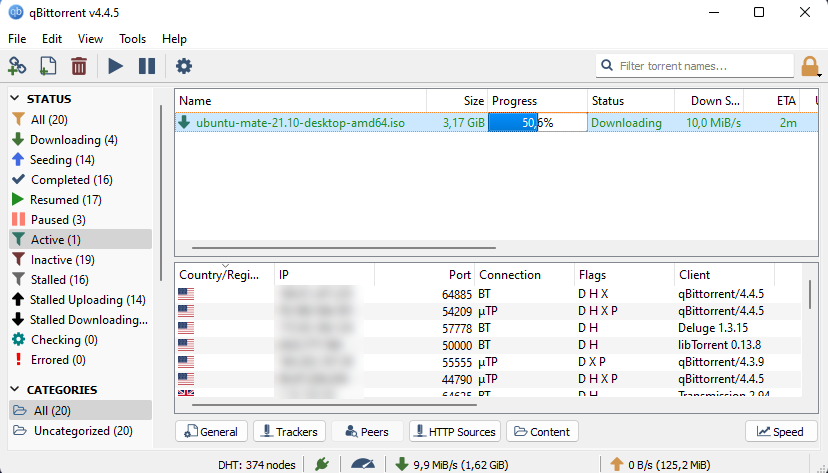Open the Edit menu
Viewport: 828px width, 473px height.
coord(52,39)
